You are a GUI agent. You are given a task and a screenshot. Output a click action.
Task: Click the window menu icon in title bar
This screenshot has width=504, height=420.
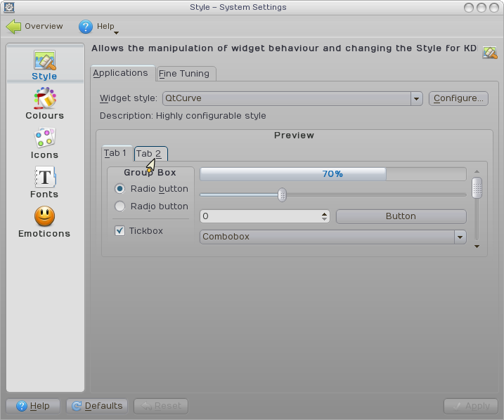(9, 8)
